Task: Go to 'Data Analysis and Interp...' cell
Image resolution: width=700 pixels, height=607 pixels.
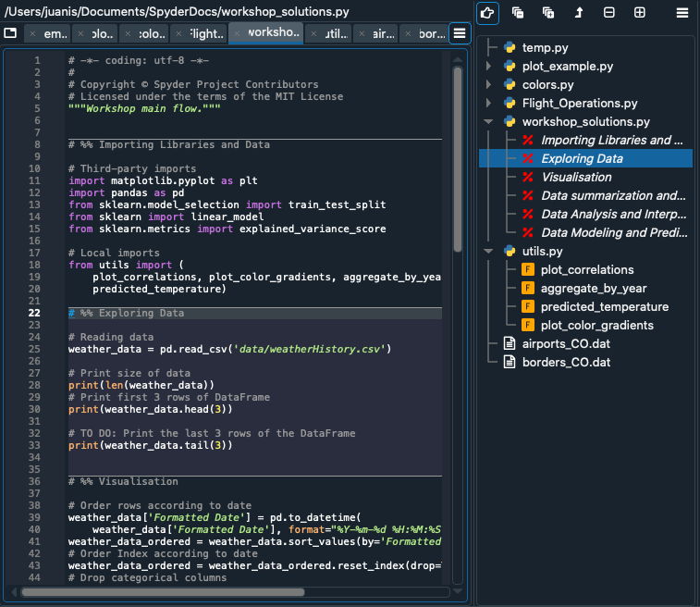Action: [614, 215]
